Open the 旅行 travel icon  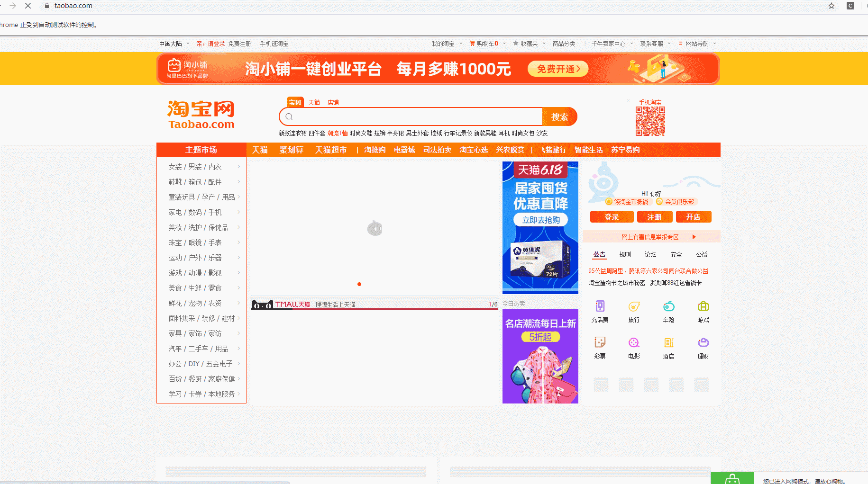tap(634, 306)
